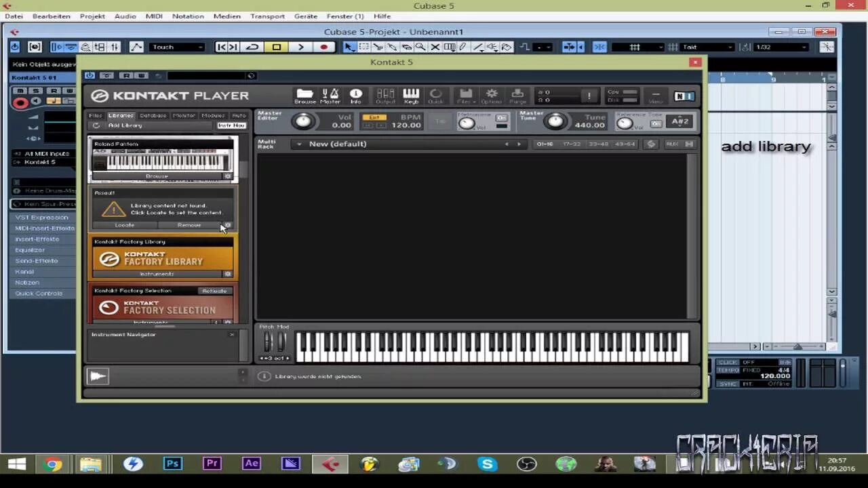
Task: Switch to the Monitor browser tab
Action: click(x=184, y=115)
